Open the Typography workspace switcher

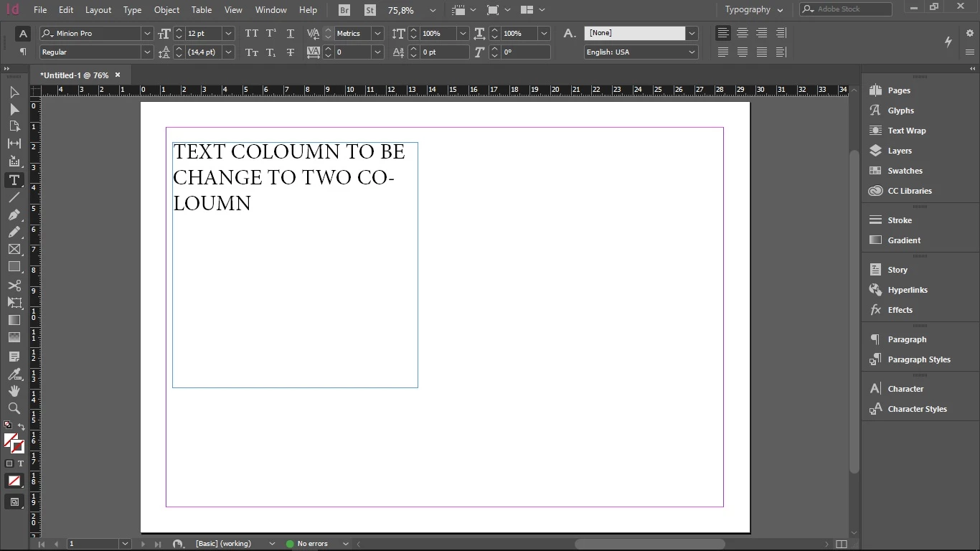click(x=755, y=10)
